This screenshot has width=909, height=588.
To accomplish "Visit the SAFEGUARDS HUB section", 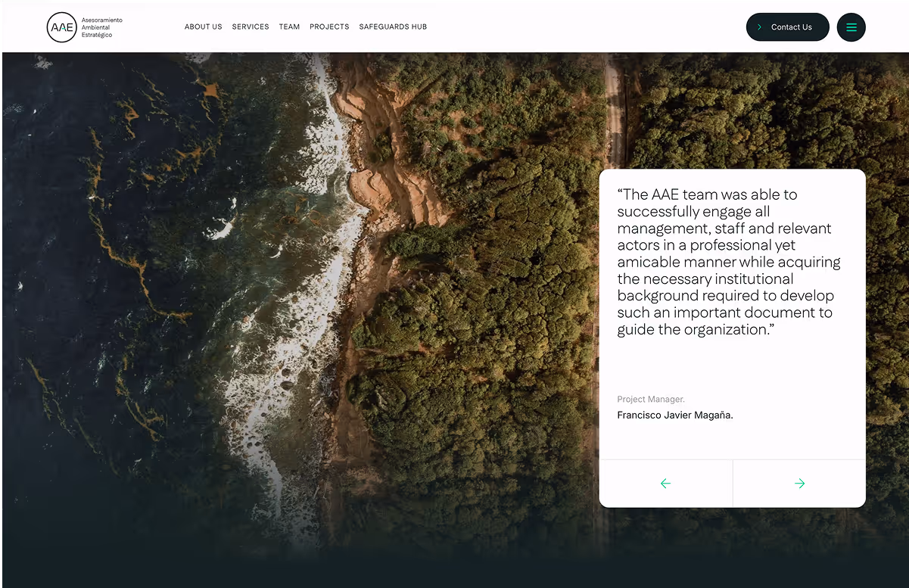I will point(393,27).
